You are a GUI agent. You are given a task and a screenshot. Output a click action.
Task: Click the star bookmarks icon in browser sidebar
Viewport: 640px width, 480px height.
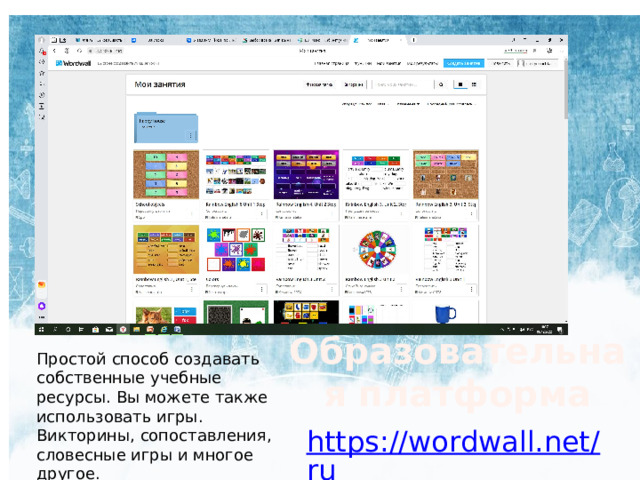(42, 73)
